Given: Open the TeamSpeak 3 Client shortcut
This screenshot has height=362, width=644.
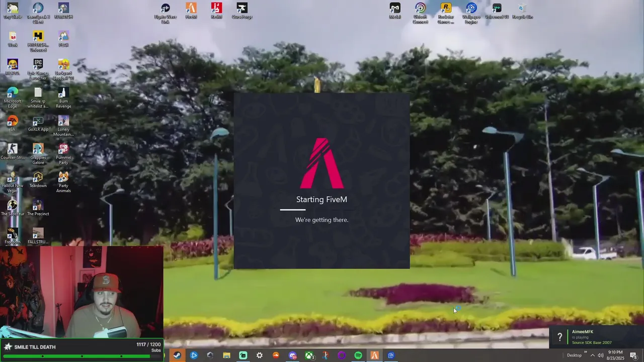Looking at the screenshot, I should click(x=38, y=13).
